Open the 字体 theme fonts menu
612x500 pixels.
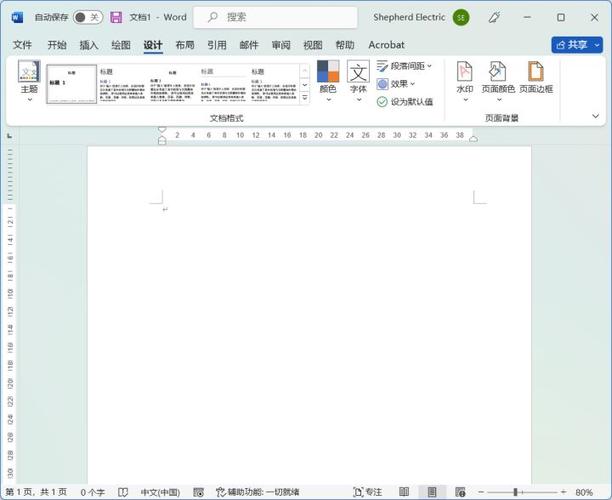[358, 81]
